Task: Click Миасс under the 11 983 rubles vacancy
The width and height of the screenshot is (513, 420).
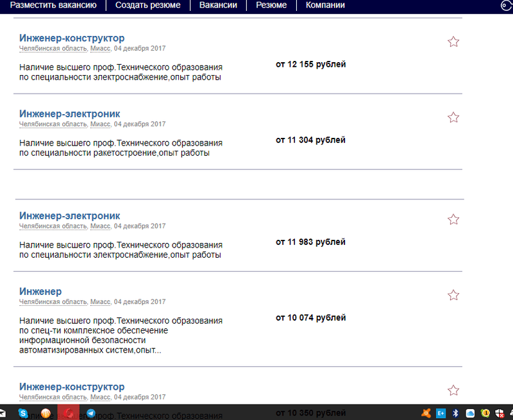Action: (x=100, y=226)
